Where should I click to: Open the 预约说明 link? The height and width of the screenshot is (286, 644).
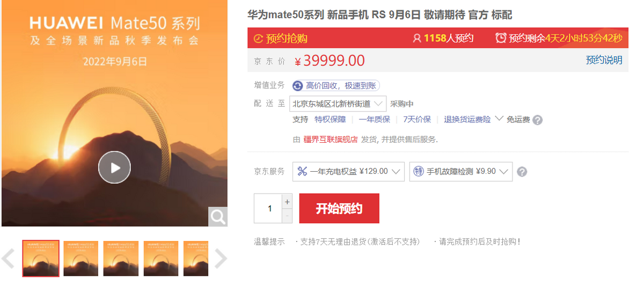point(604,60)
